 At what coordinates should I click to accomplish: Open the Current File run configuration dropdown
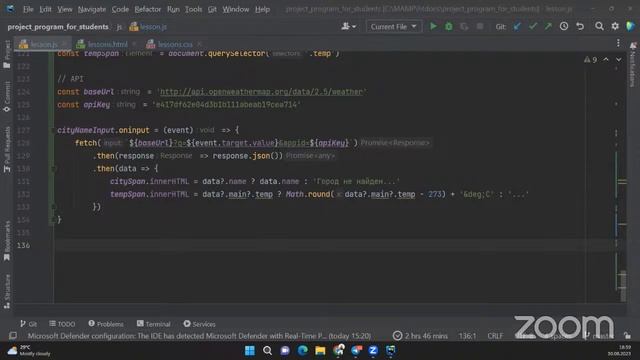click(393, 27)
